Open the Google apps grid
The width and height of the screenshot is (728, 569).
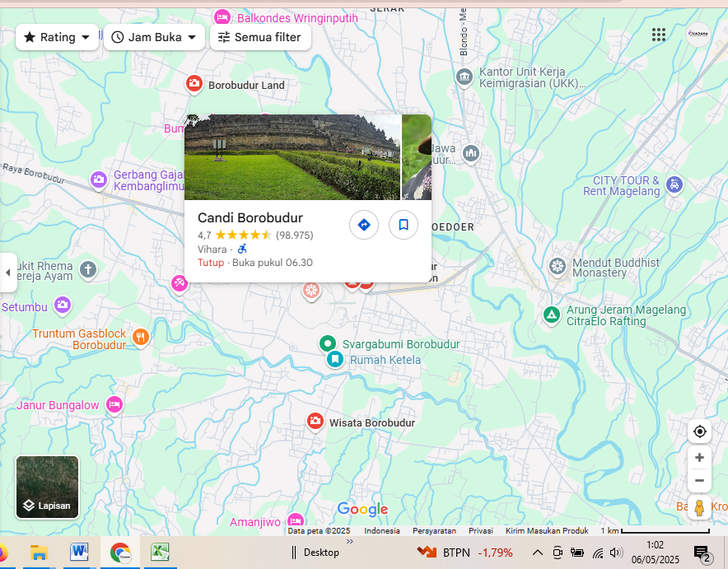click(658, 35)
